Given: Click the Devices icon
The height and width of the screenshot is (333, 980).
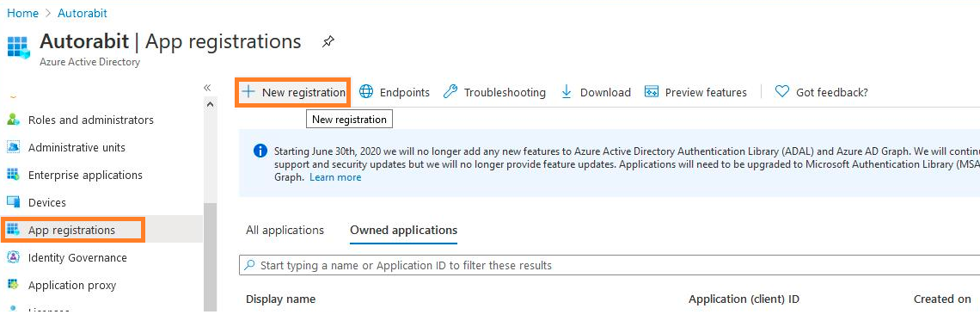Looking at the screenshot, I should pos(13,202).
